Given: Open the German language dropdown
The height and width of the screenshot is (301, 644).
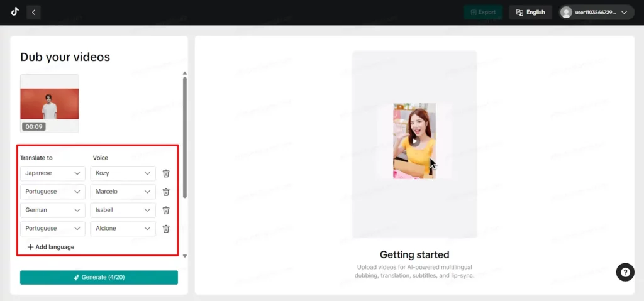Looking at the screenshot, I should pos(52,211).
